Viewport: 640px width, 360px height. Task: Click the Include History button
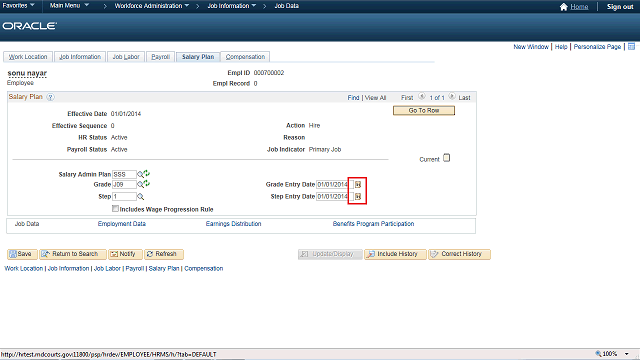(395, 254)
